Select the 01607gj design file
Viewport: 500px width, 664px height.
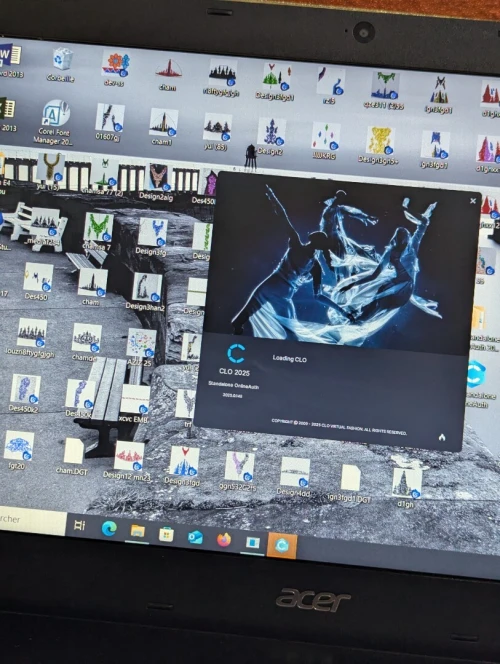click(109, 122)
